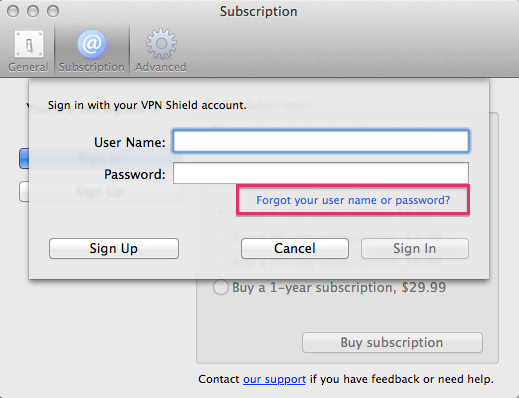This screenshot has width=519, height=398.
Task: Focus the User Name field
Action: (321, 141)
